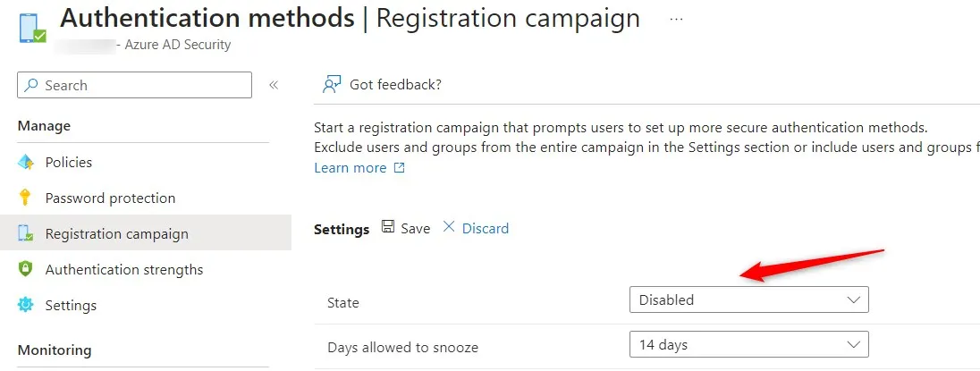Viewport: 980px width, 371px height.
Task: Click the sidebar Search input field
Action: (x=134, y=85)
